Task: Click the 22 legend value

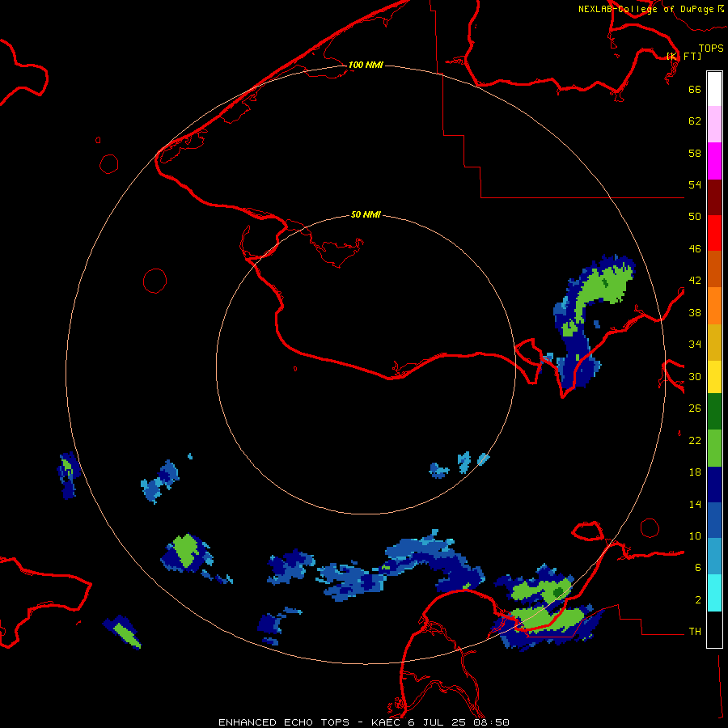Action: [x=695, y=440]
